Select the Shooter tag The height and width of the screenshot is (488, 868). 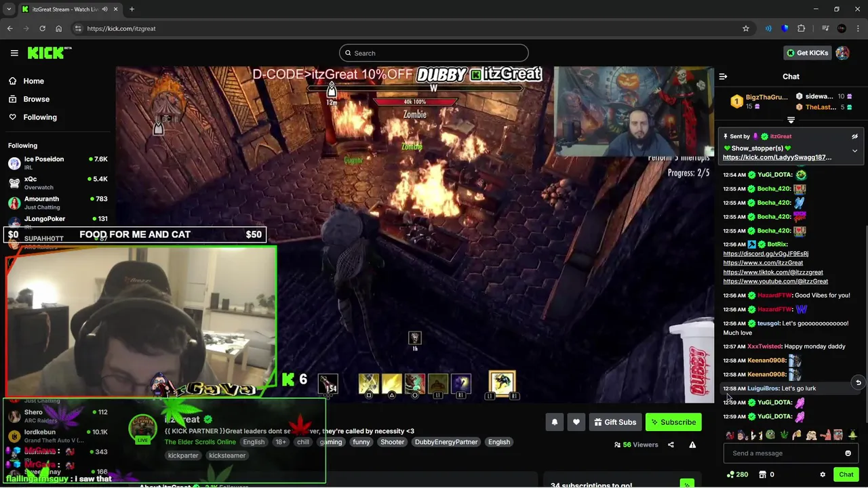coord(392,442)
